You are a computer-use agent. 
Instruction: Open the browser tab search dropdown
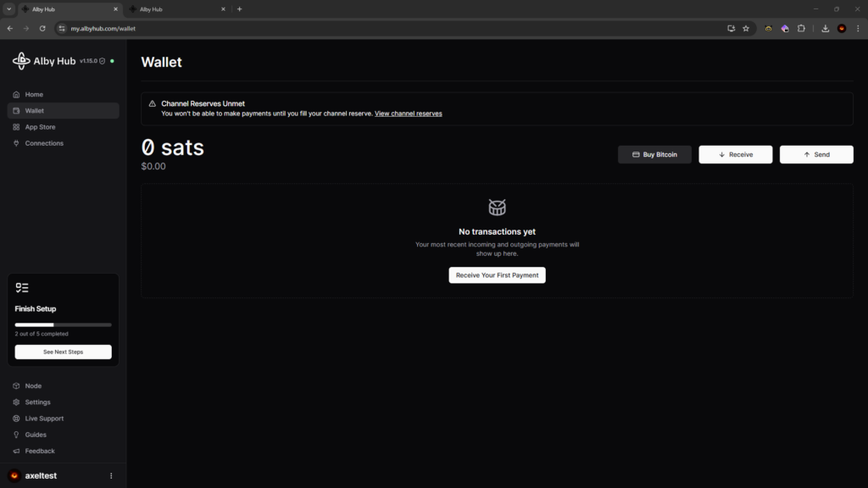click(x=8, y=9)
